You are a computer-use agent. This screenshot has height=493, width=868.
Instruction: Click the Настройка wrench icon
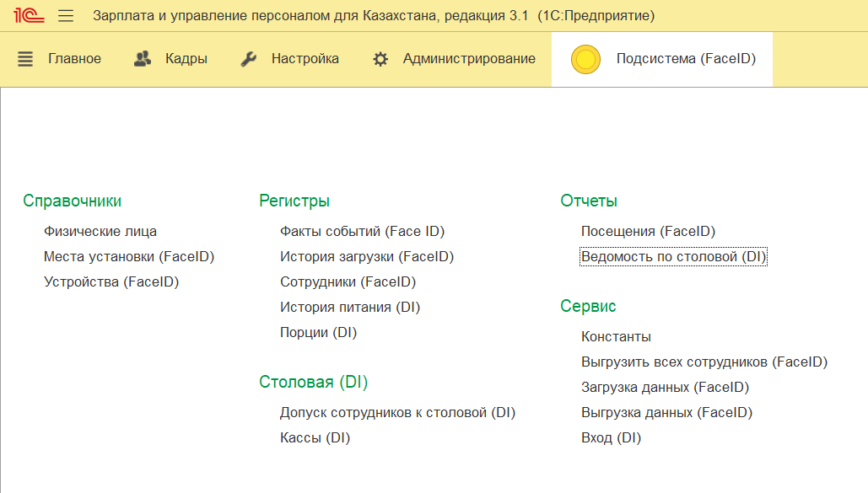point(249,59)
